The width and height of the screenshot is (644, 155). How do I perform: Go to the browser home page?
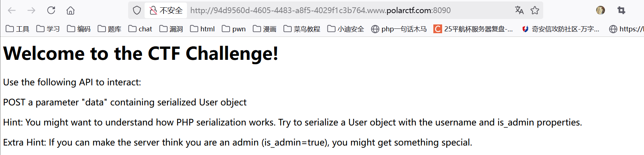(x=70, y=10)
